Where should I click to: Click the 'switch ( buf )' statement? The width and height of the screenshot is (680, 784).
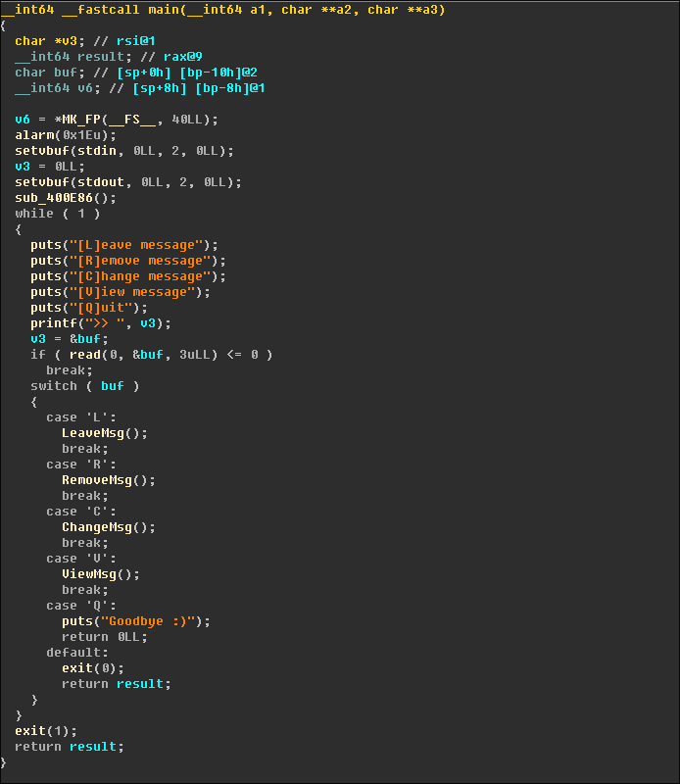tap(85, 386)
